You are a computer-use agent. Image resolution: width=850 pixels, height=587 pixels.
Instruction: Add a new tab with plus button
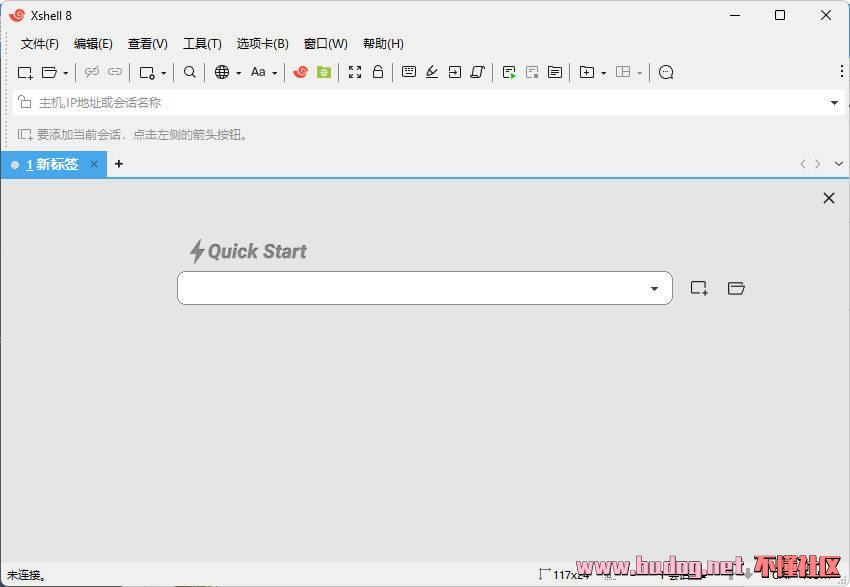point(119,164)
